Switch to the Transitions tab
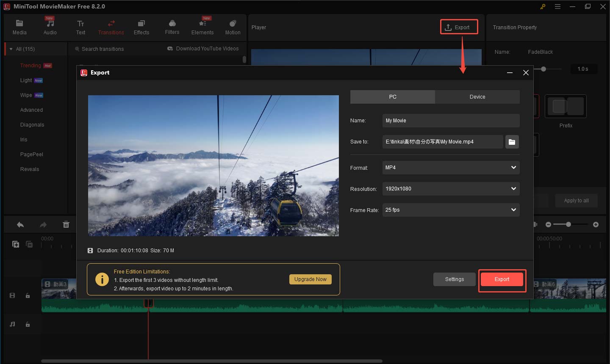This screenshot has height=364, width=610. coord(111,27)
